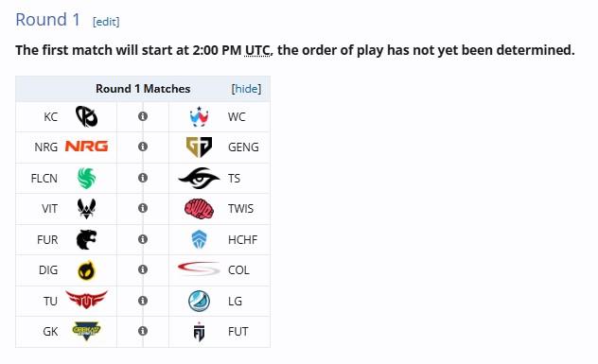
Task: Show match details for GK vs FUT
Action: pos(143,331)
